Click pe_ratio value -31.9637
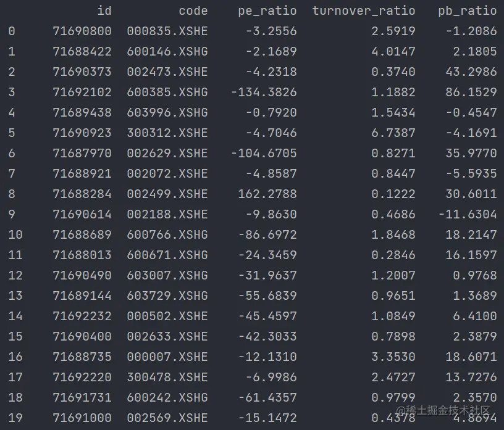Image resolution: width=504 pixels, height=430 pixels. coord(267,275)
